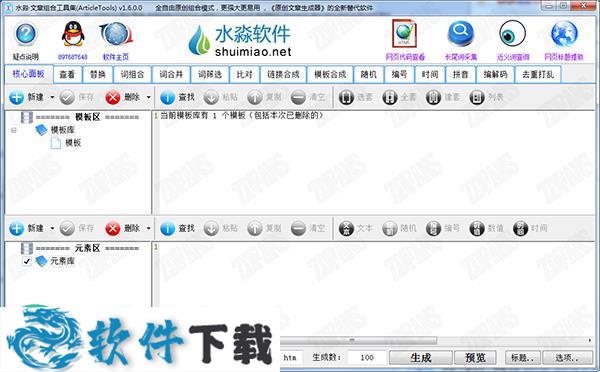The height and width of the screenshot is (372, 600).
Task: Click 粘贴 in the element area toolbar
Action: pos(221,228)
